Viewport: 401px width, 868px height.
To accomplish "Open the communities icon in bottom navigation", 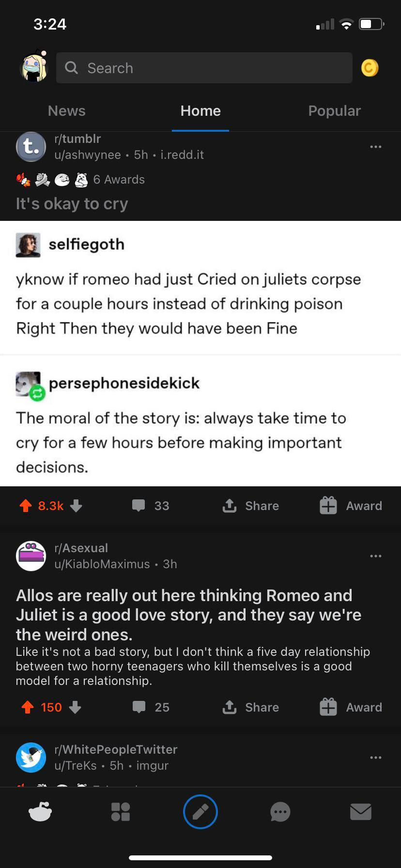I will (120, 812).
